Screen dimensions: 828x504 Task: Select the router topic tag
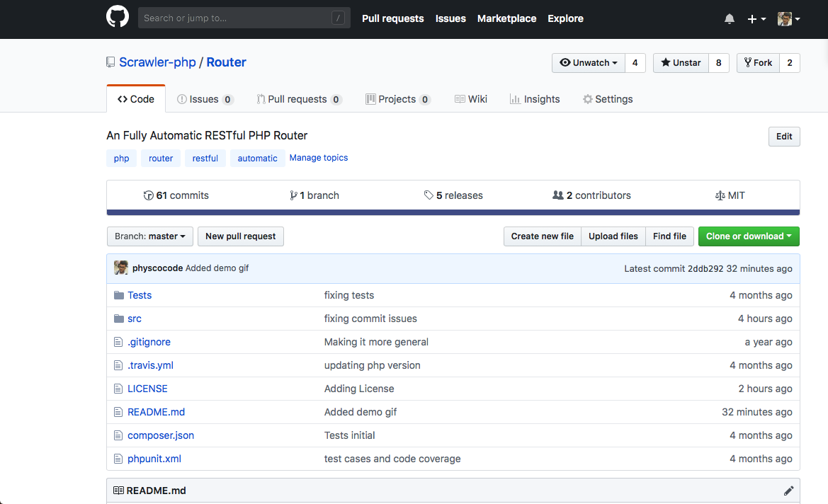[161, 159]
